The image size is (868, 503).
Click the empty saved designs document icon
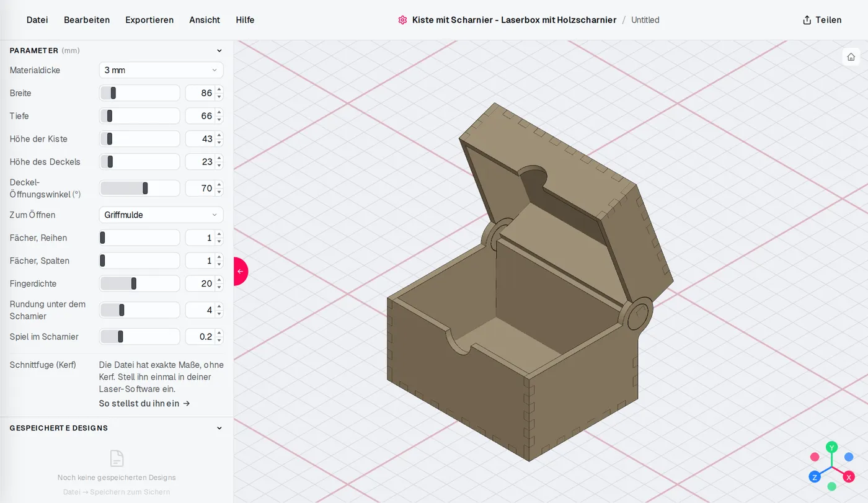(117, 458)
